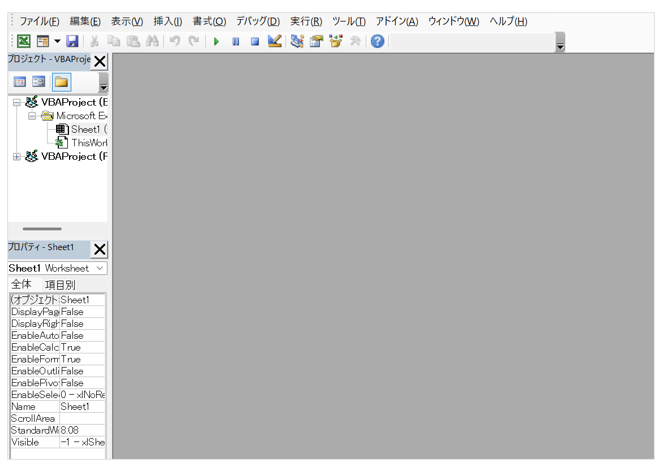This screenshot has height=464, width=658.
Task: Open the 表示(V) menu
Action: point(127,21)
